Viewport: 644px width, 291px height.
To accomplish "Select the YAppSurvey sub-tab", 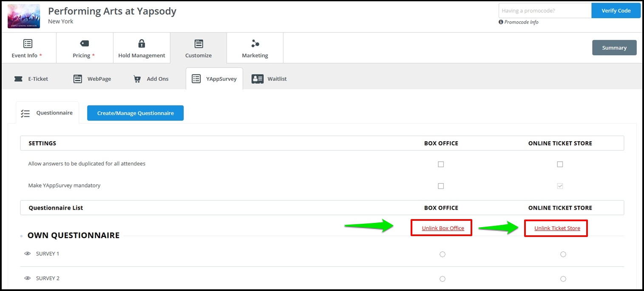I will click(x=214, y=79).
